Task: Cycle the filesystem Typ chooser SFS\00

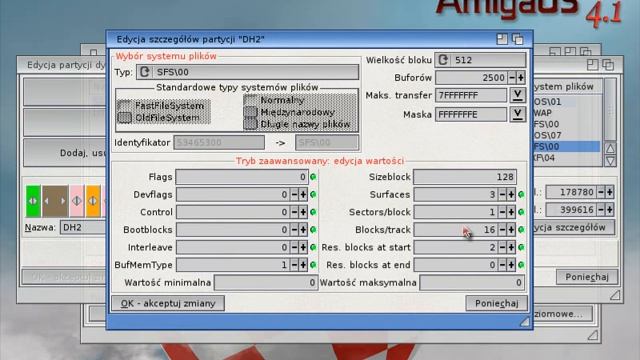Action: [x=247, y=72]
